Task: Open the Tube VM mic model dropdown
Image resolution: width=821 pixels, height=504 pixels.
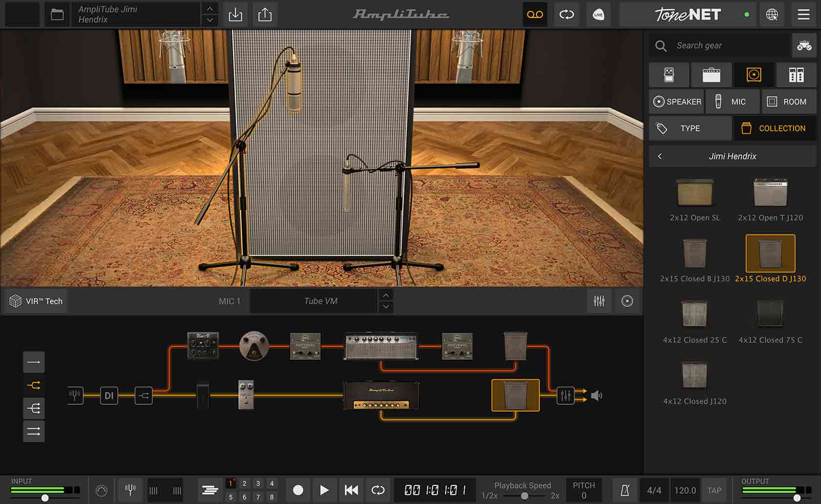Action: pyautogui.click(x=314, y=301)
